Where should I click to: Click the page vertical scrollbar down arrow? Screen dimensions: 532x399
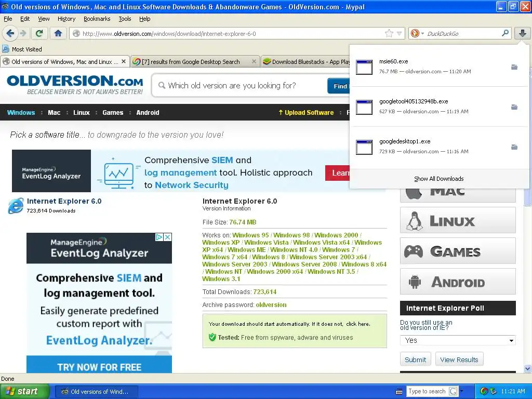(x=527, y=368)
